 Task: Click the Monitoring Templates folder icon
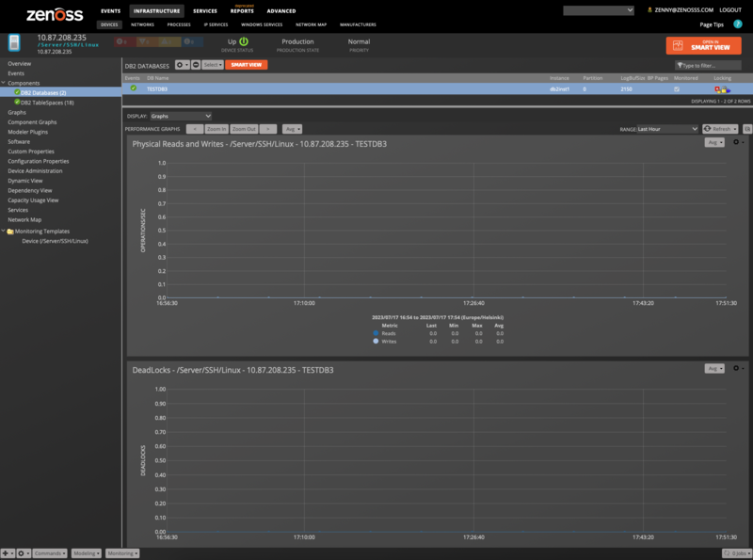[x=10, y=232]
